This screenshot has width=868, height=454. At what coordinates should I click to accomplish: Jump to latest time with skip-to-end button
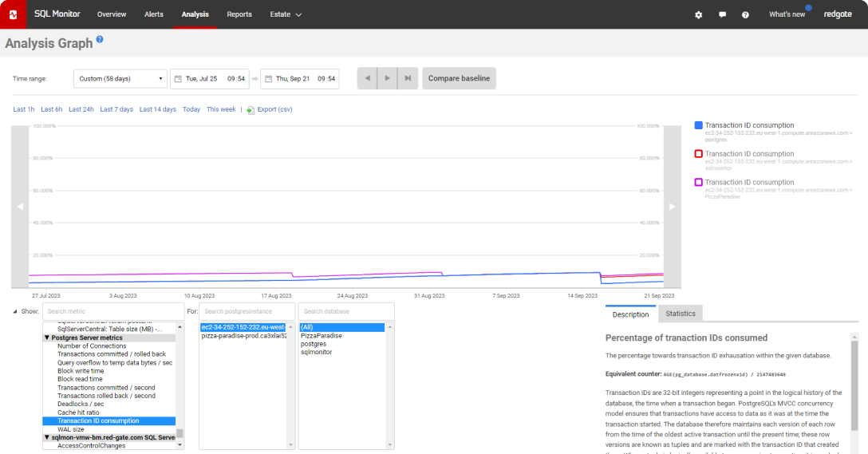408,78
